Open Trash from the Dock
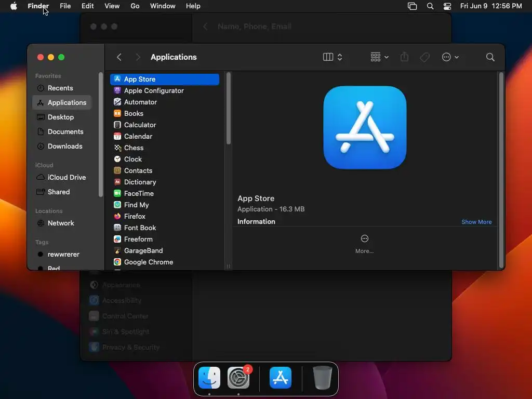Viewport: 532px width, 399px height. click(322, 378)
